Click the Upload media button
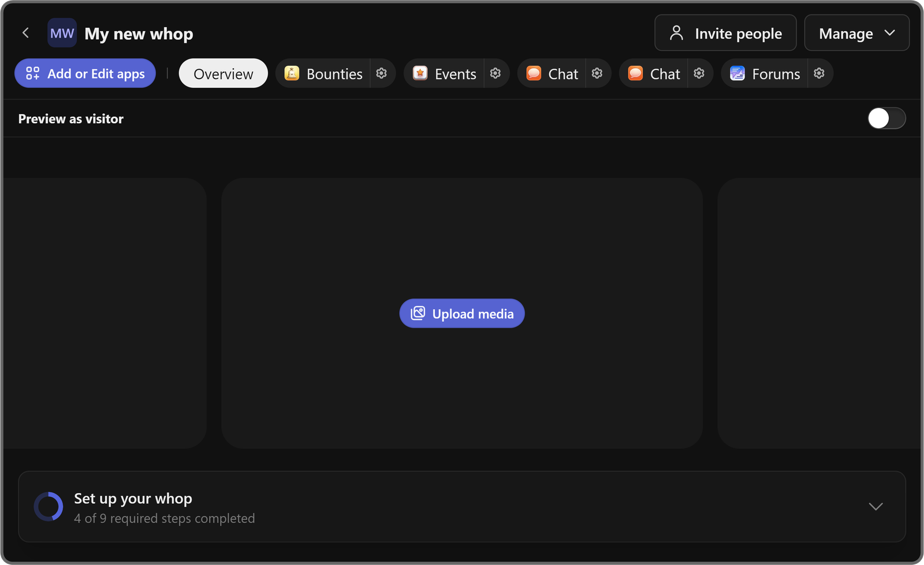This screenshot has height=565, width=924. tap(461, 313)
